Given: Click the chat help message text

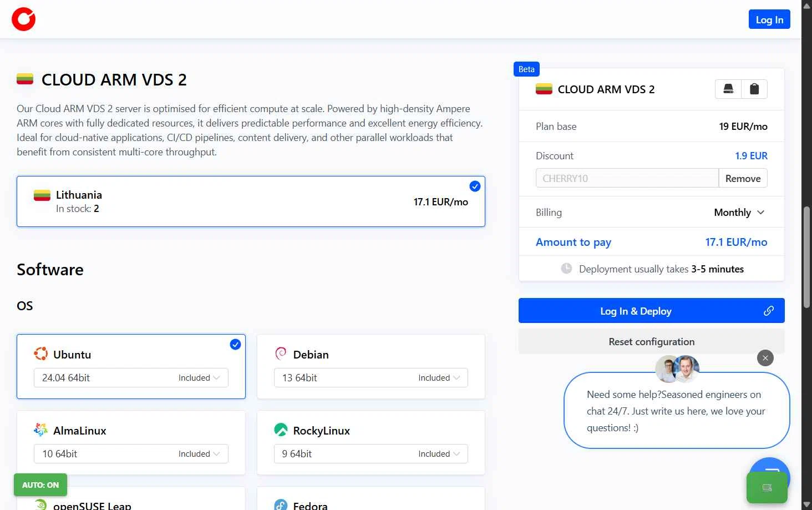Looking at the screenshot, I should tap(676, 411).
